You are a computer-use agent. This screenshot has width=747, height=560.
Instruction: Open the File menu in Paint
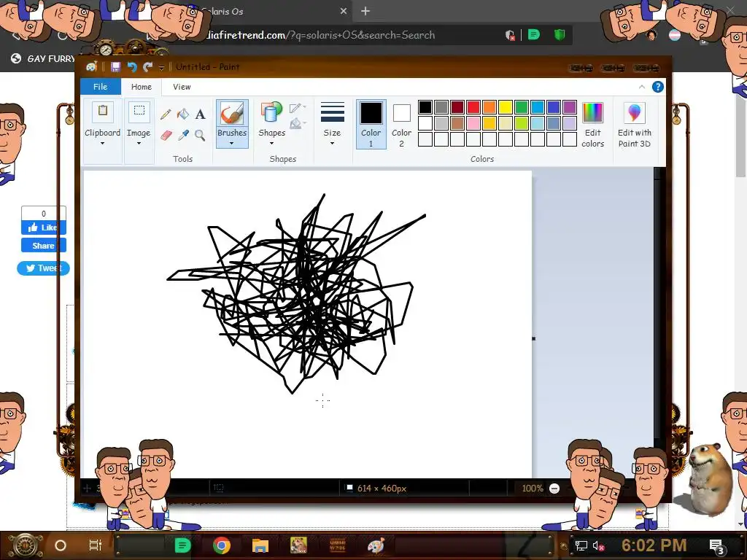pos(100,87)
